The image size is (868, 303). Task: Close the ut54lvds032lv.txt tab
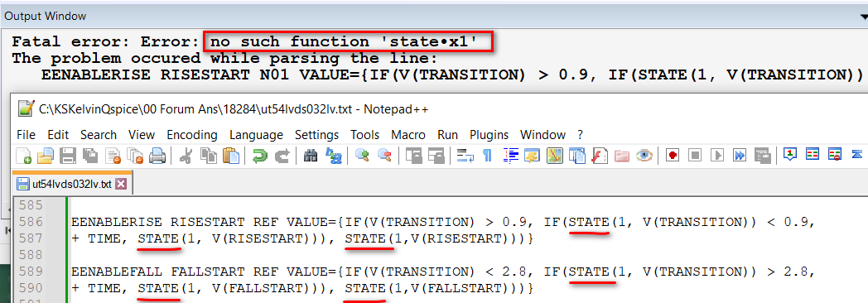click(121, 184)
